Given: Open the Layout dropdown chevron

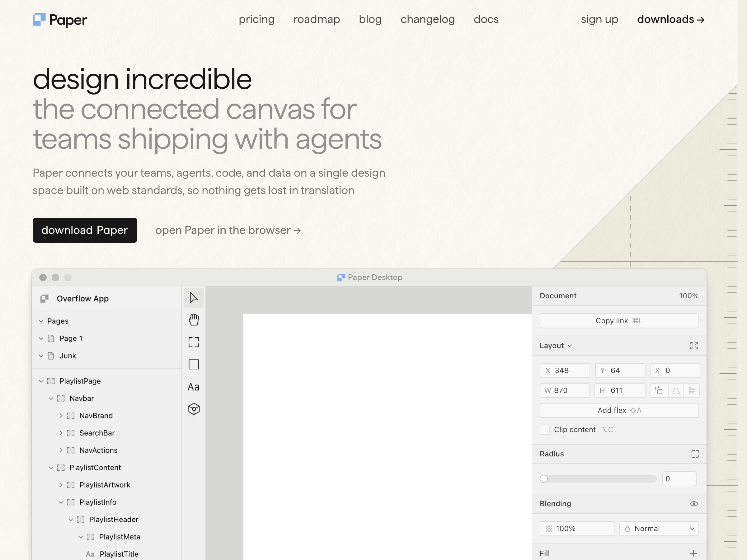Looking at the screenshot, I should [570, 346].
